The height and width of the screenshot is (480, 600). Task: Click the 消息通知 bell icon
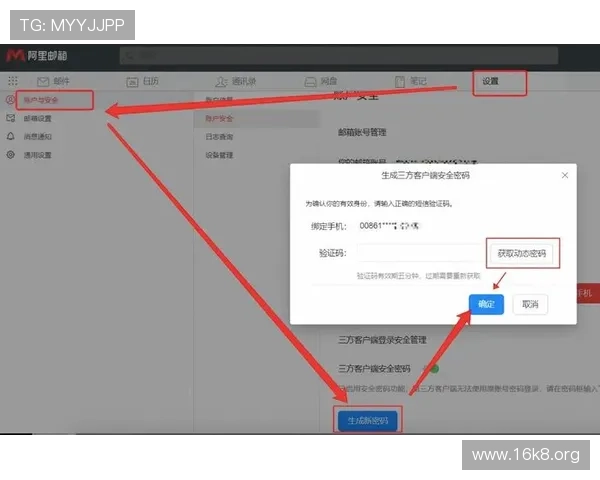[x=11, y=136]
